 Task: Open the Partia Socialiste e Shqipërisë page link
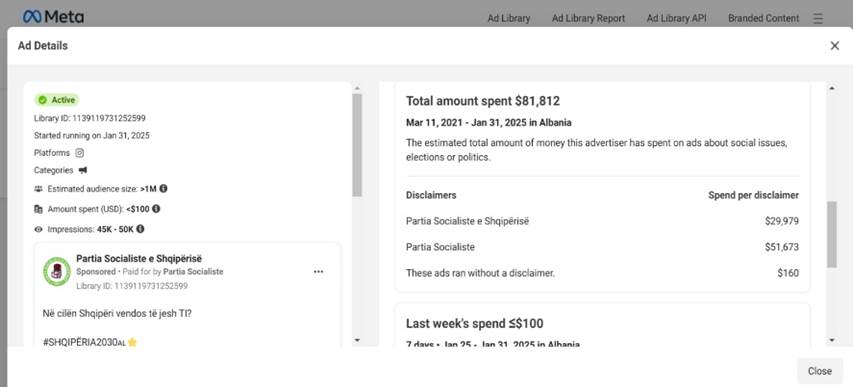[139, 259]
